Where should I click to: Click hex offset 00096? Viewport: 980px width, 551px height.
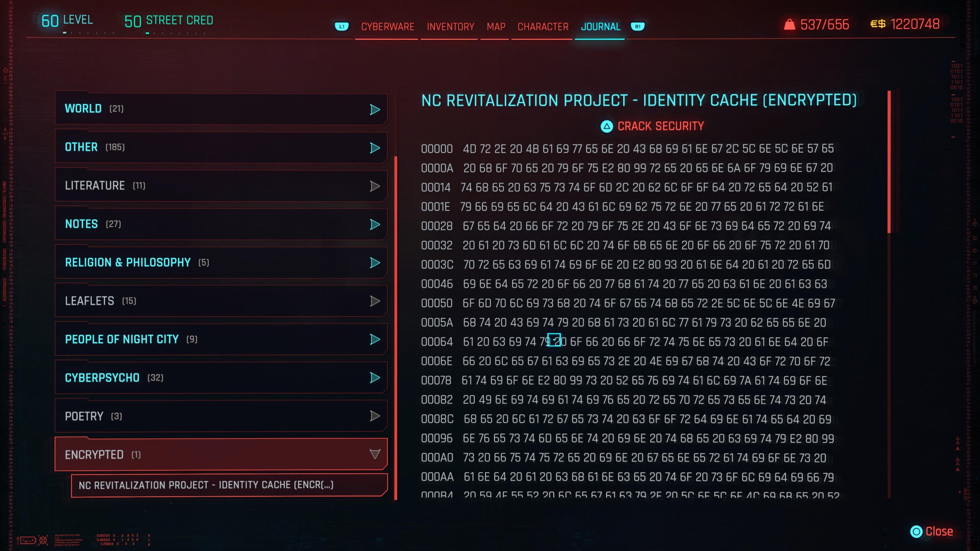pyautogui.click(x=437, y=439)
